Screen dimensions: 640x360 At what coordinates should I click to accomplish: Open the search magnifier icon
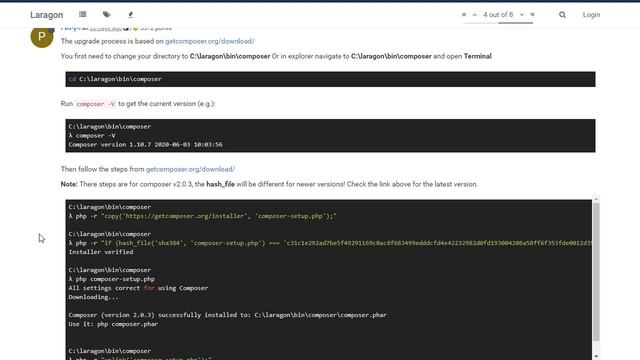click(x=562, y=15)
